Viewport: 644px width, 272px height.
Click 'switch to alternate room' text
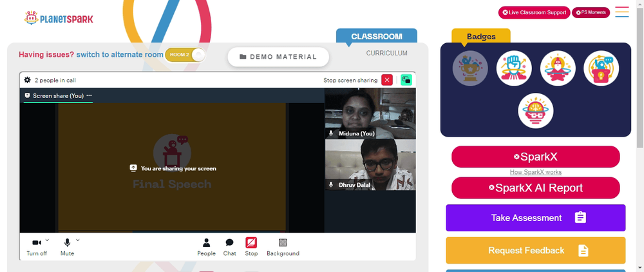pos(120,55)
